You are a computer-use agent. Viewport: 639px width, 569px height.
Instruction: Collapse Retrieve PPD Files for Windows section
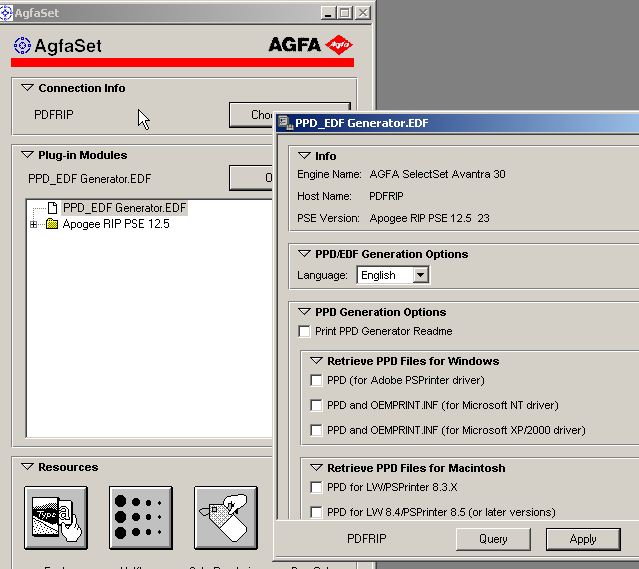pos(317,361)
